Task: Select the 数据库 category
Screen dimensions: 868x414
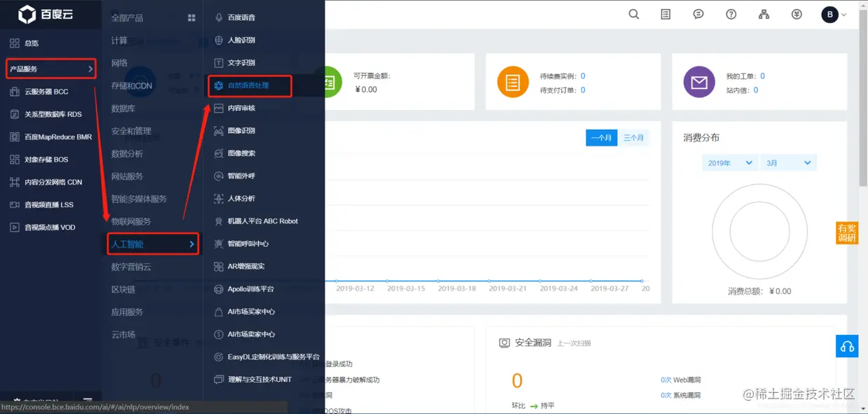Action: [x=124, y=109]
